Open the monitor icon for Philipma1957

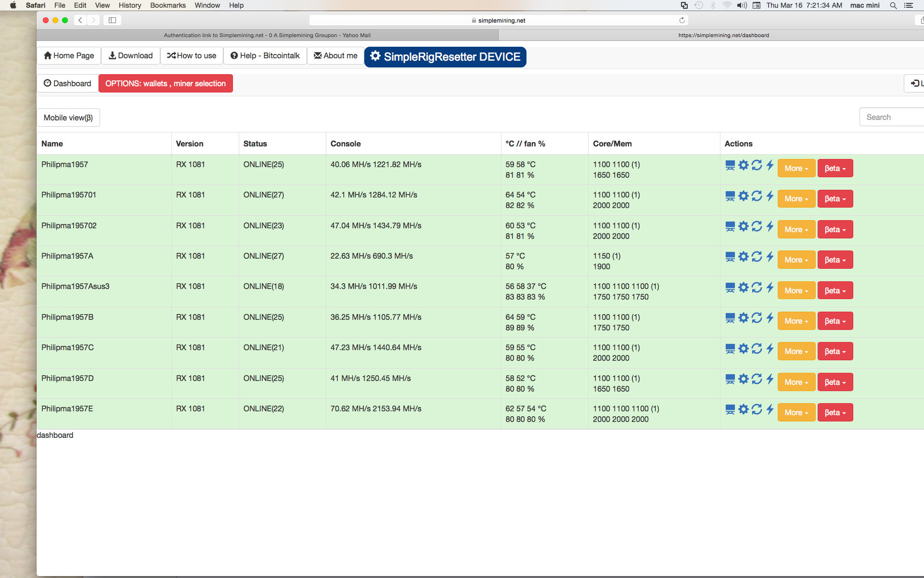730,165
